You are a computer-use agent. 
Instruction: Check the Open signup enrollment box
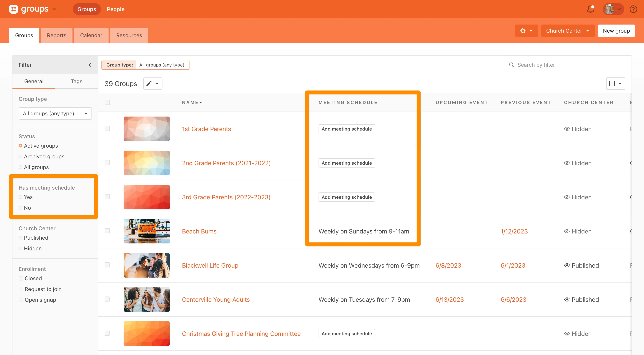21,300
